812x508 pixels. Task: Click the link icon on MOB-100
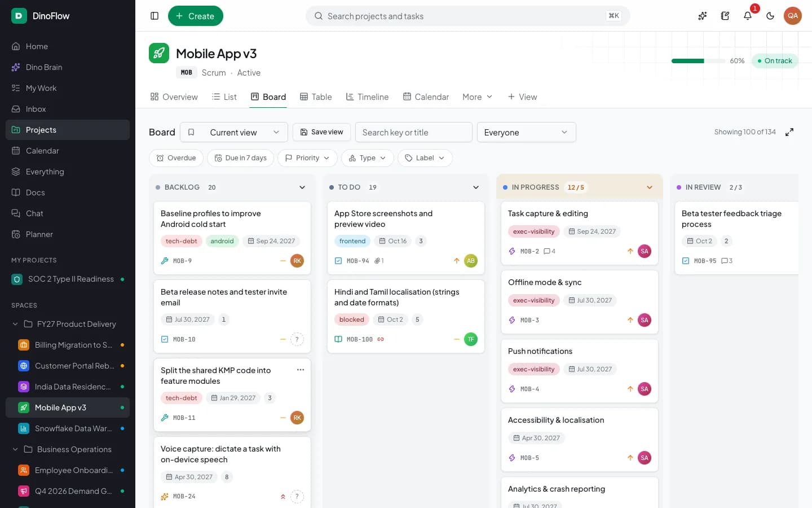(x=381, y=339)
